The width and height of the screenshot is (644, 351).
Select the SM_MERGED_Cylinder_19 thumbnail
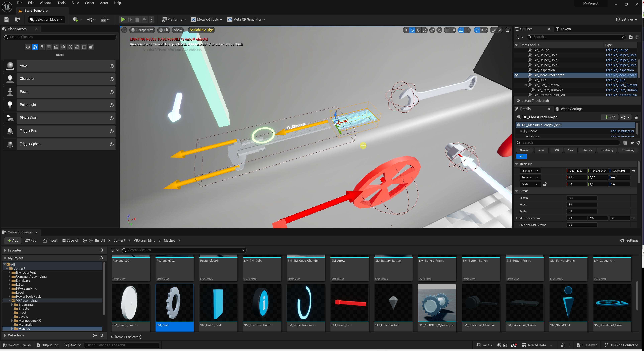(x=437, y=303)
